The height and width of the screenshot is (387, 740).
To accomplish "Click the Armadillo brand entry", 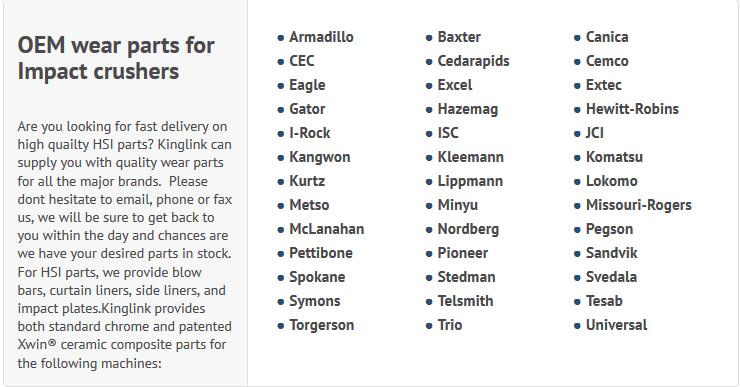I will click(x=321, y=37).
